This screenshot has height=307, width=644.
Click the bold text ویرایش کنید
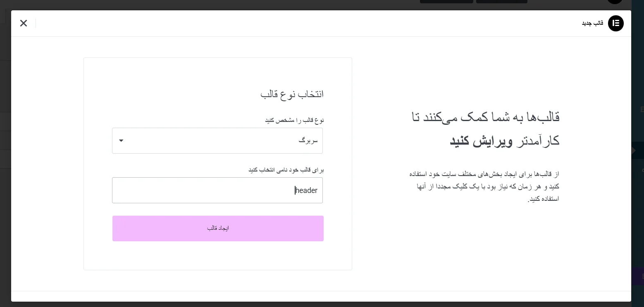479,140
